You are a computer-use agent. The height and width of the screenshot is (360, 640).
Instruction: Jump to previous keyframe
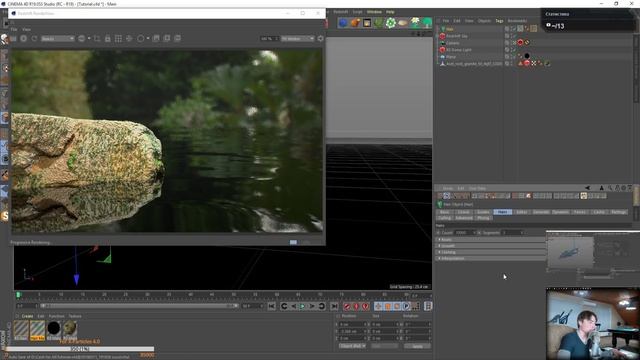284,306
